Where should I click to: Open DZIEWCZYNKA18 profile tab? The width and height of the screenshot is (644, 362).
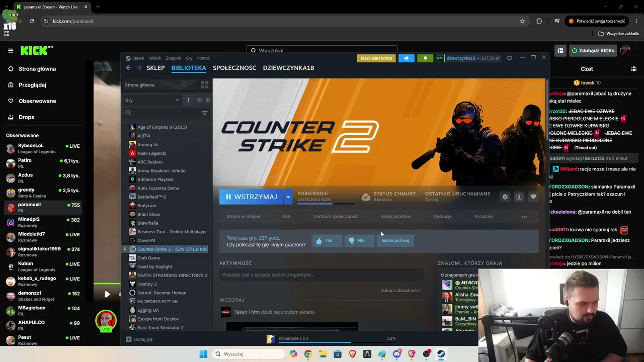[x=288, y=68]
